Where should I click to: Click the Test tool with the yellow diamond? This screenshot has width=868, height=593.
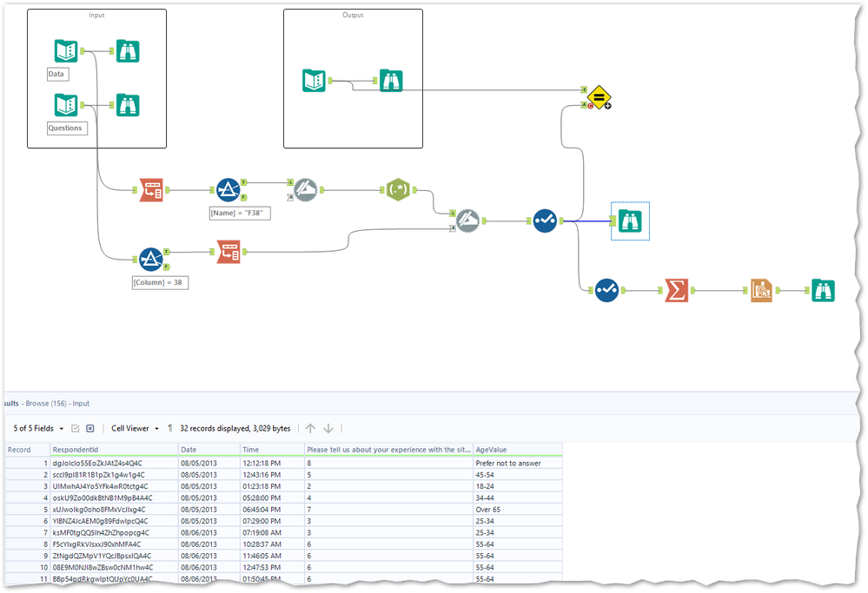pos(598,98)
